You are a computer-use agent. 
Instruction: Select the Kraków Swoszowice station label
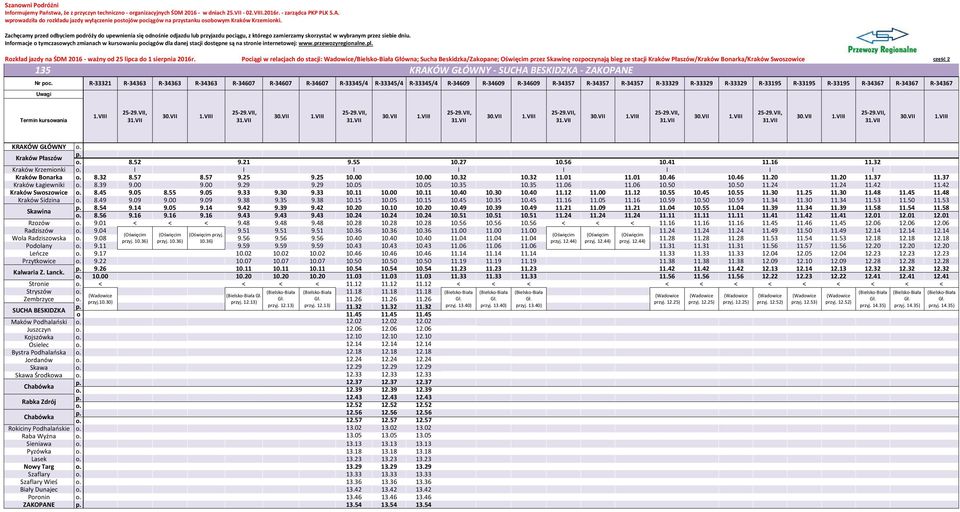coord(40,192)
